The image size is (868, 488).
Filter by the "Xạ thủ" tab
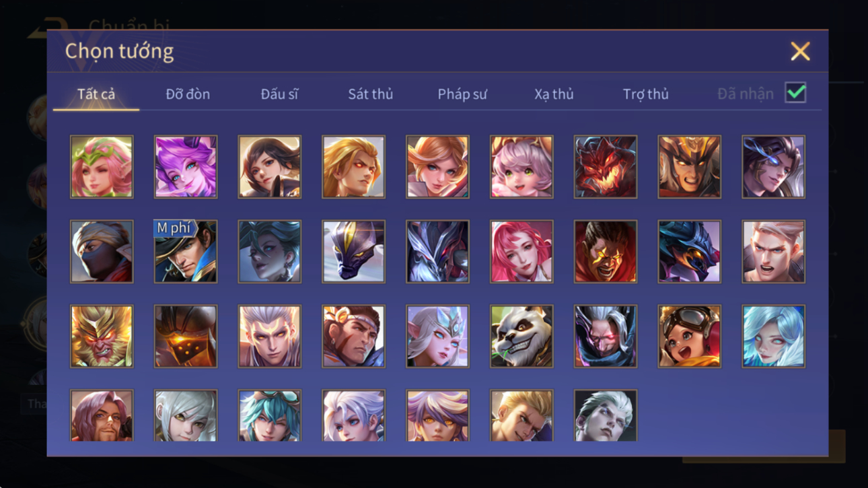coord(554,94)
